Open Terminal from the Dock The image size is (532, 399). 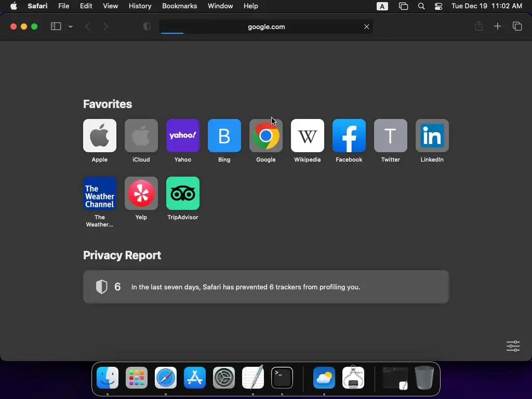[x=282, y=378]
